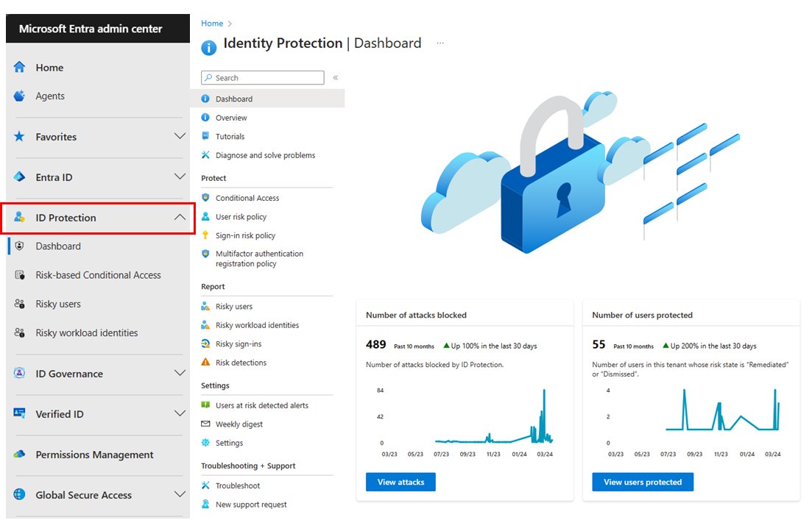Click the Troubleshoot tools icon
Image resolution: width=812 pixels, height=520 pixels.
205,485
